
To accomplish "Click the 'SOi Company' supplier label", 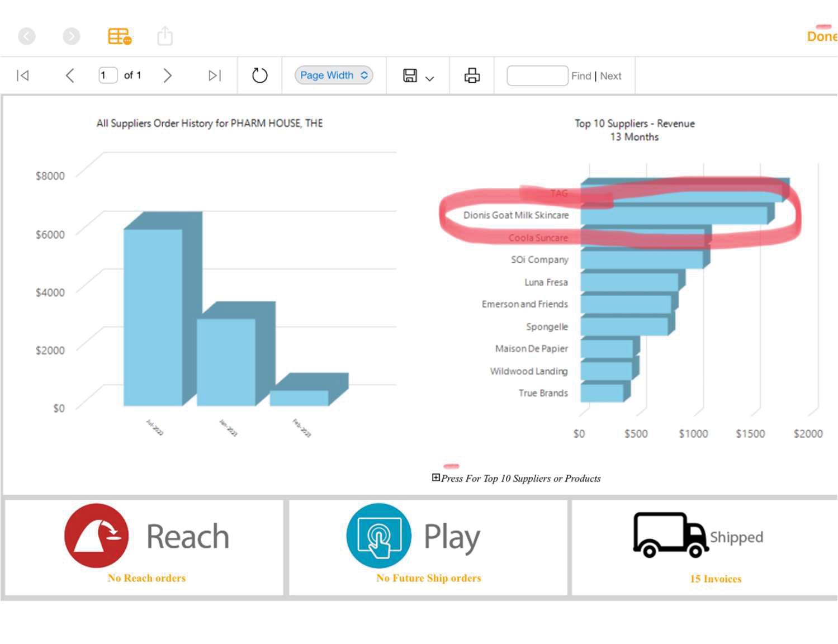I will click(x=539, y=260).
